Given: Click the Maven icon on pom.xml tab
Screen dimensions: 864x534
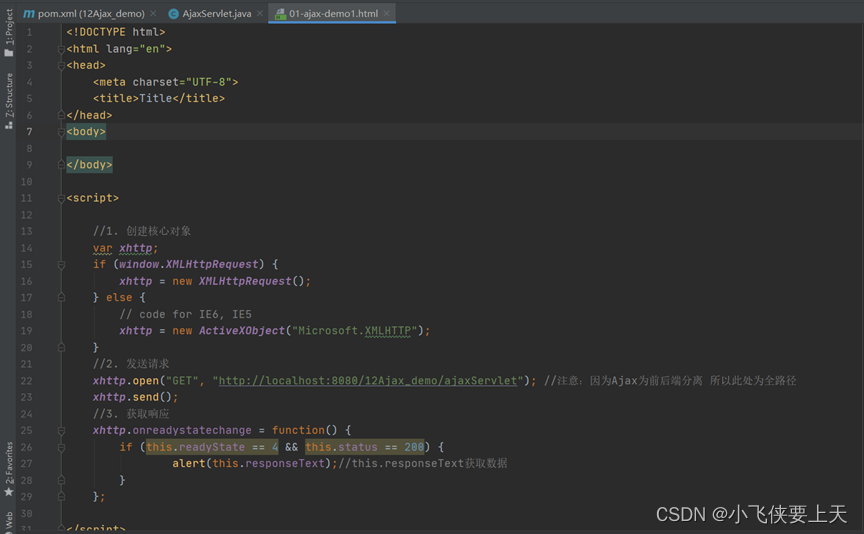Looking at the screenshot, I should point(29,14).
